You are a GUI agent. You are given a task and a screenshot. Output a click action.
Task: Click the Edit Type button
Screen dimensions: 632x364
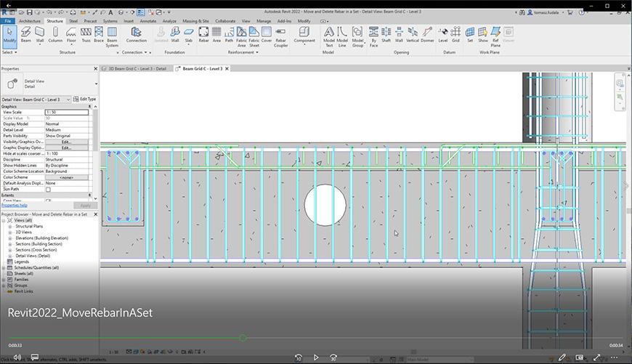pos(85,99)
